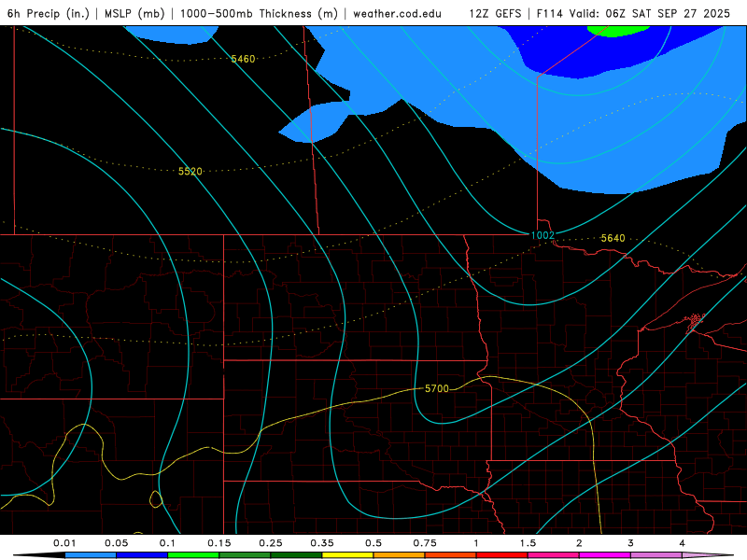Click the 0.5 legend value
This screenshot has height=560, width=747.
click(373, 543)
